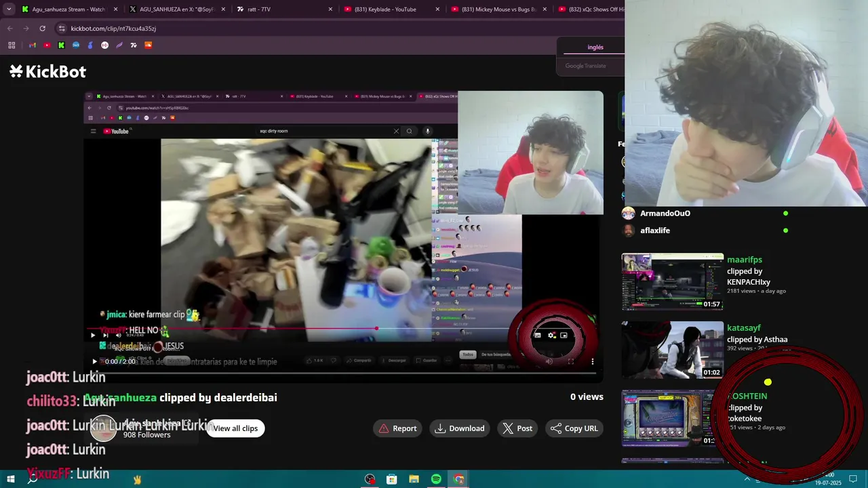Switch to the ratt - 7TV tab
Viewport: 868px width, 488px height.
pos(283,9)
